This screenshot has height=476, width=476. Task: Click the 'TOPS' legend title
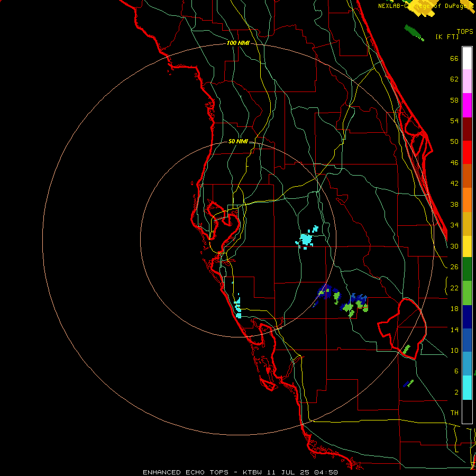click(x=465, y=32)
